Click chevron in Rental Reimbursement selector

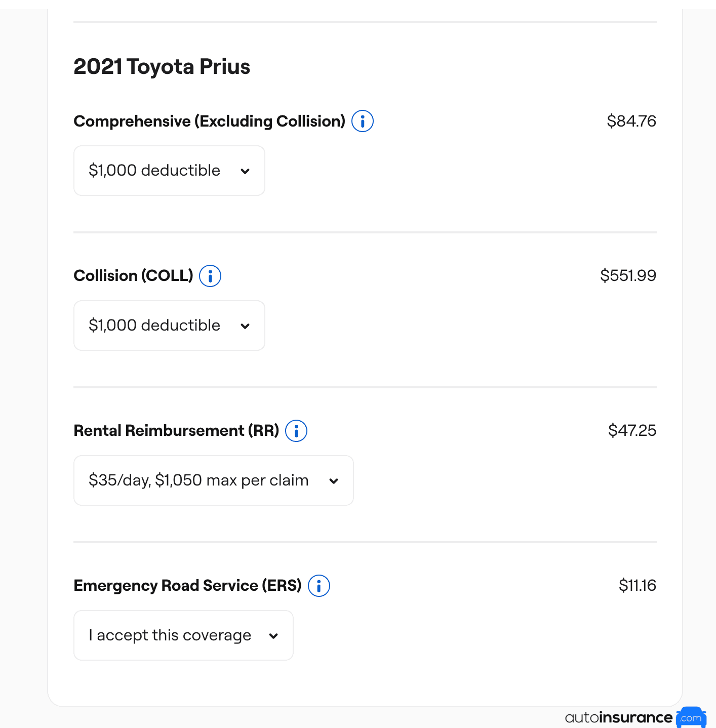pyautogui.click(x=334, y=481)
